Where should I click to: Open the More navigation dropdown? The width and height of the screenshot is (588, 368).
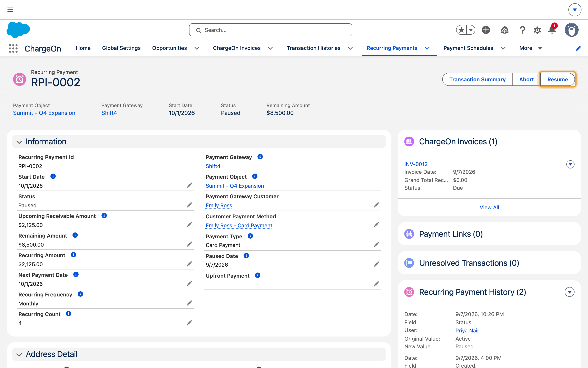click(531, 48)
